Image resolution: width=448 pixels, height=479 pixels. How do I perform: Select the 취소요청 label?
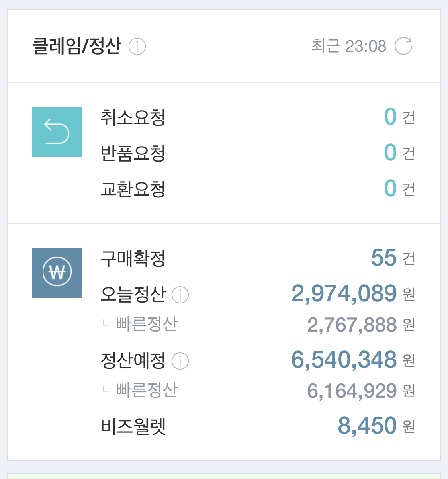click(133, 117)
